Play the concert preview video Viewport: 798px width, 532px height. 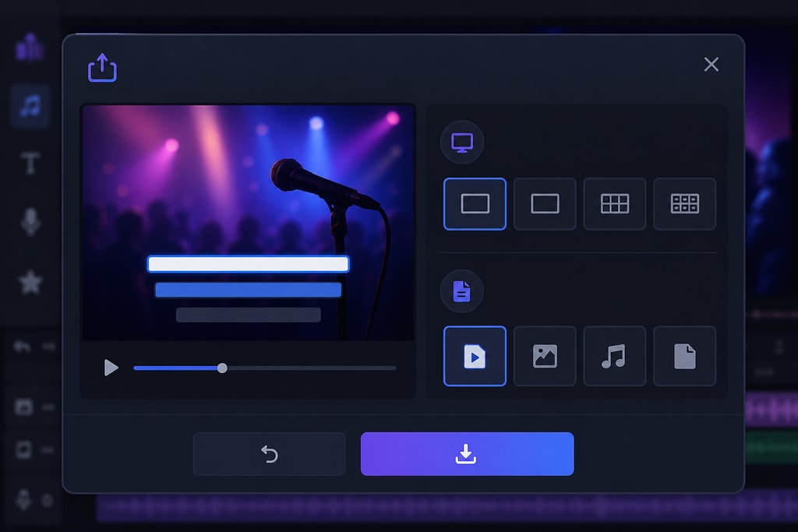[x=111, y=367]
